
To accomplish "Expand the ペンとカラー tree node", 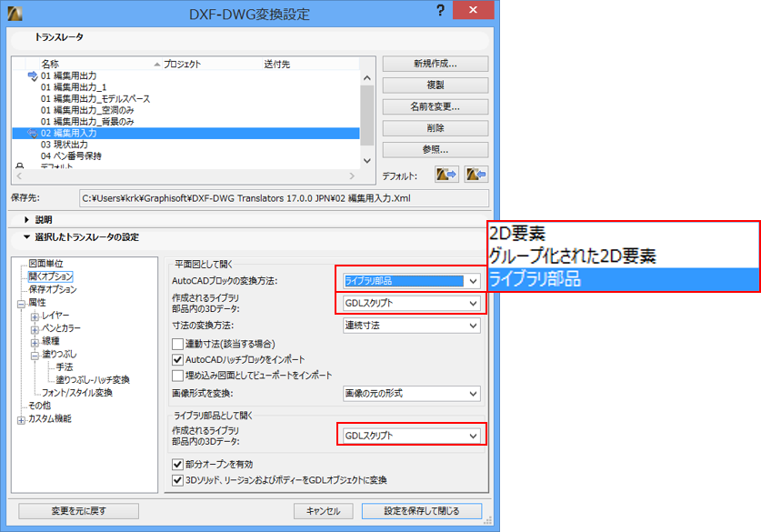I will 35,330.
